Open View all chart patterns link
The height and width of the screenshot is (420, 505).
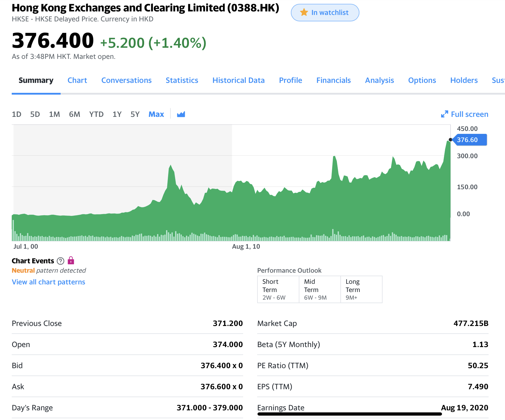click(48, 282)
